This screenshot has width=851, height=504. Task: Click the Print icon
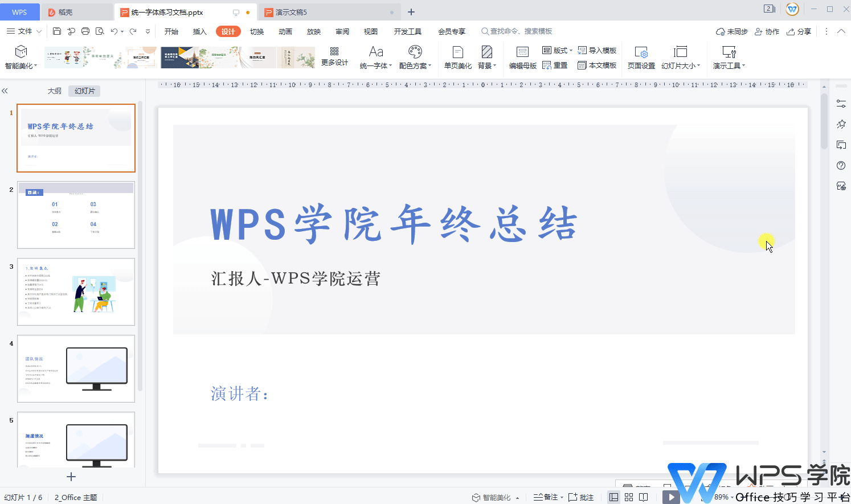click(85, 31)
